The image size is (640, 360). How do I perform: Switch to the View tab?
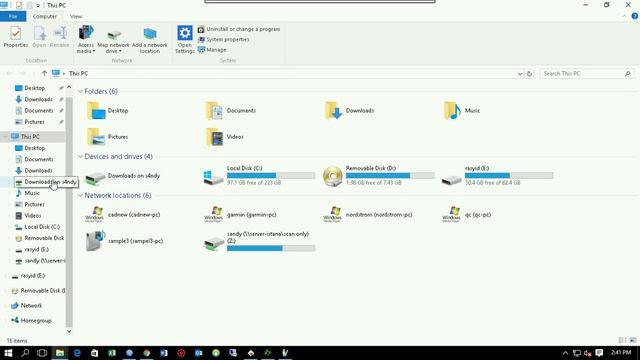pos(76,16)
